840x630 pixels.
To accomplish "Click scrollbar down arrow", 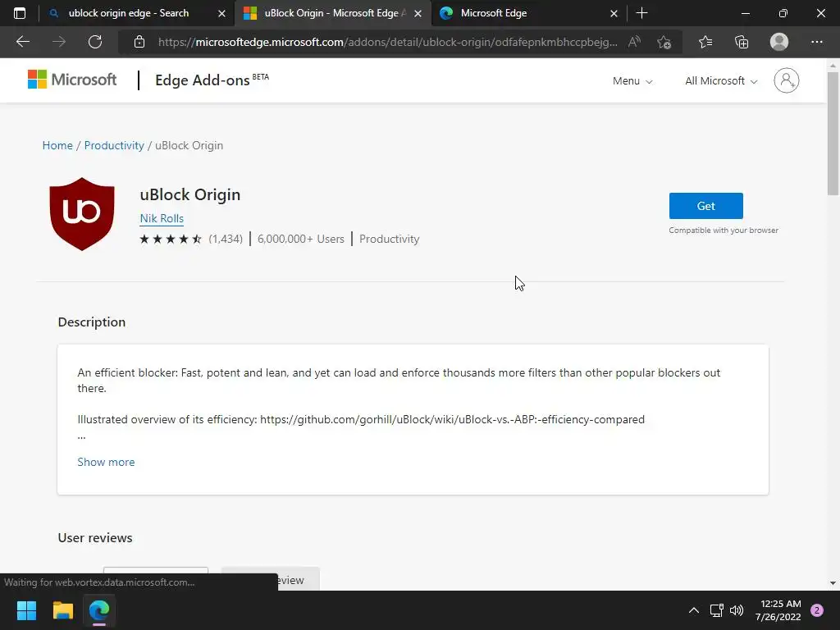I will 833,583.
